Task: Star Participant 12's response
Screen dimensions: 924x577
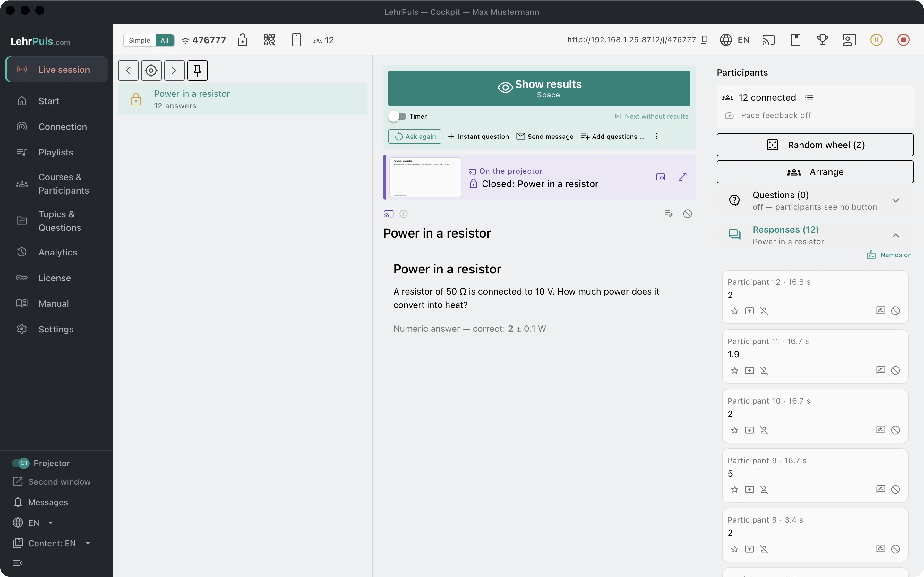Action: click(735, 311)
